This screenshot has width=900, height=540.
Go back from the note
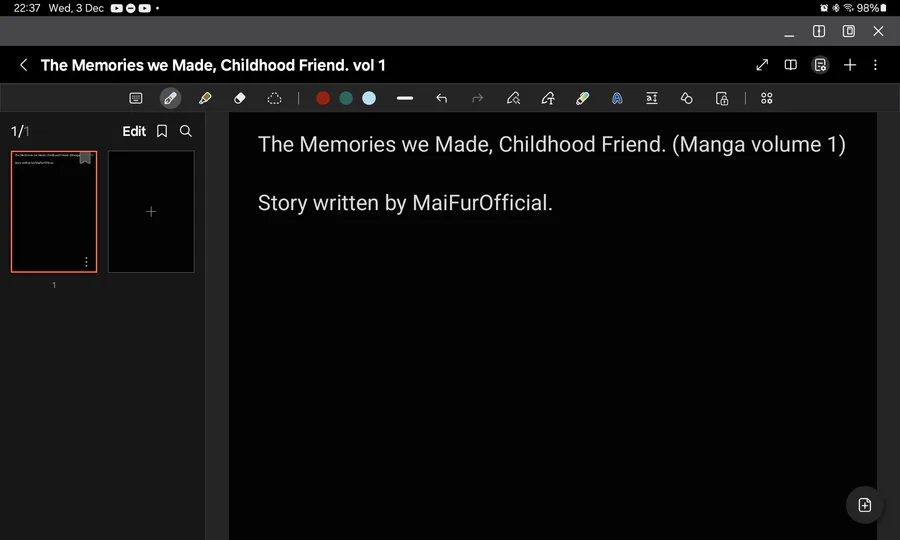point(24,65)
